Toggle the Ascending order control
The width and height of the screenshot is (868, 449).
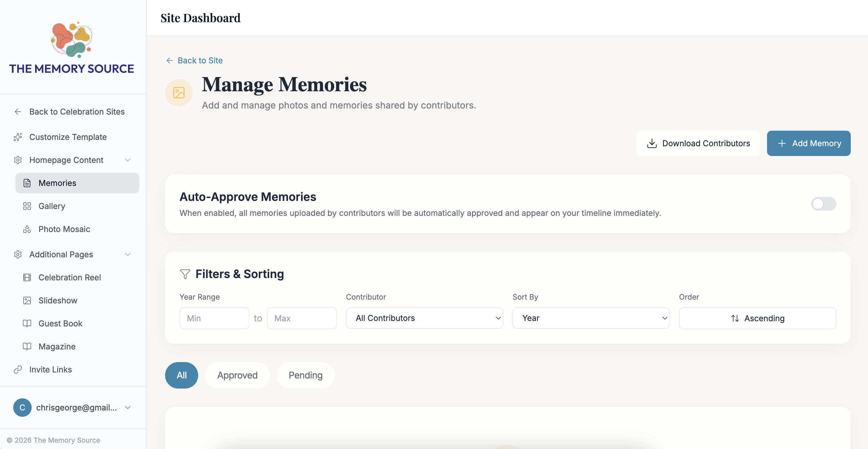coord(757,318)
